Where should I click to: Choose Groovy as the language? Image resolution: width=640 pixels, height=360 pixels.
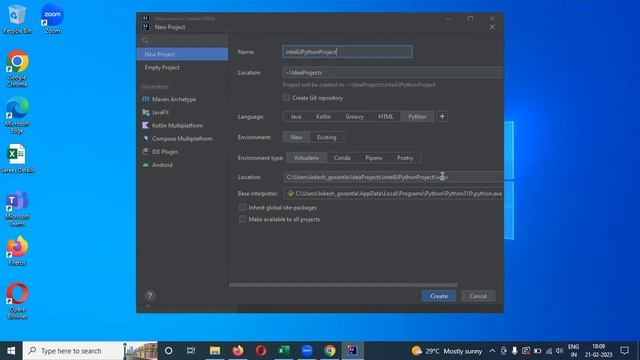(354, 117)
